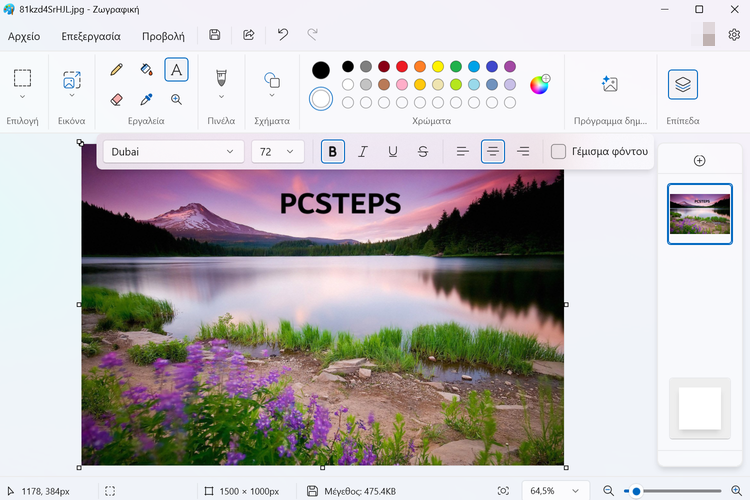Select secondary color 2 white circle
Screen dimensions: 750x500
coord(321,99)
